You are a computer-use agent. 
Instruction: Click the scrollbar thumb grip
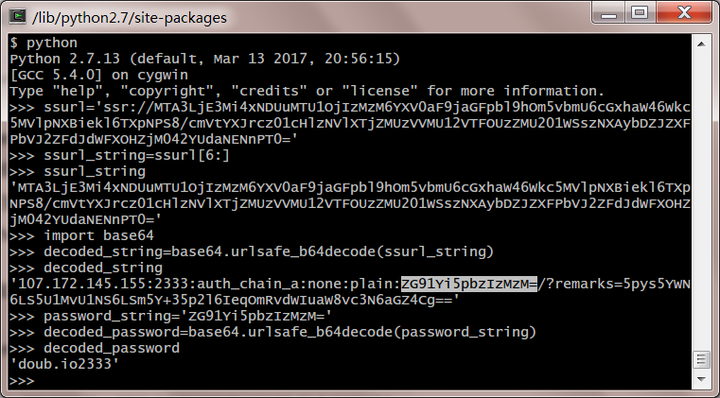pyautogui.click(x=701, y=359)
